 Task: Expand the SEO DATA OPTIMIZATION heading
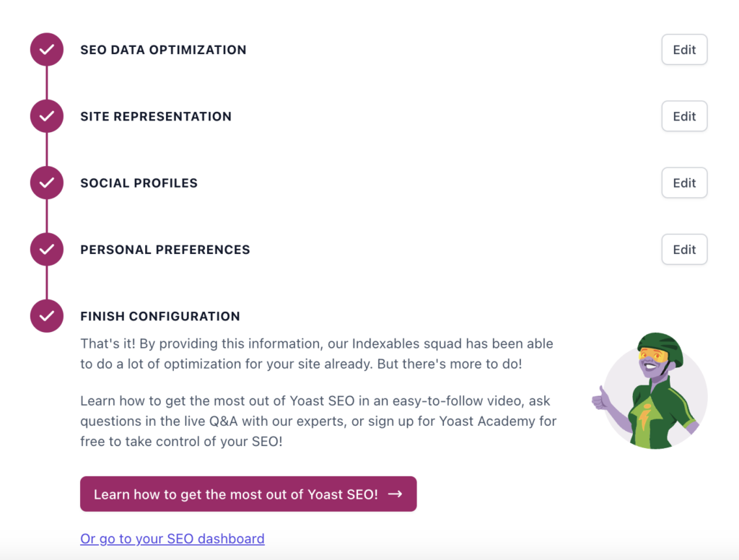tap(163, 50)
